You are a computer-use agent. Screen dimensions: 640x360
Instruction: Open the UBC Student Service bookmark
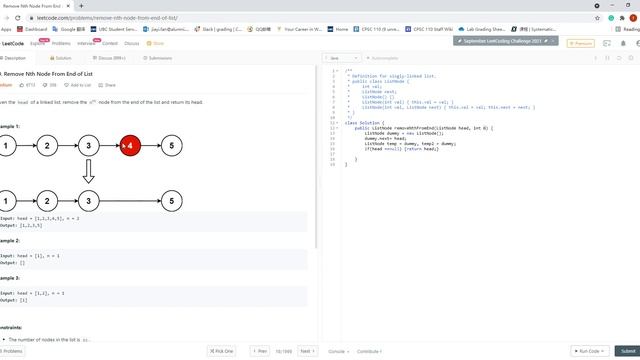point(114,29)
